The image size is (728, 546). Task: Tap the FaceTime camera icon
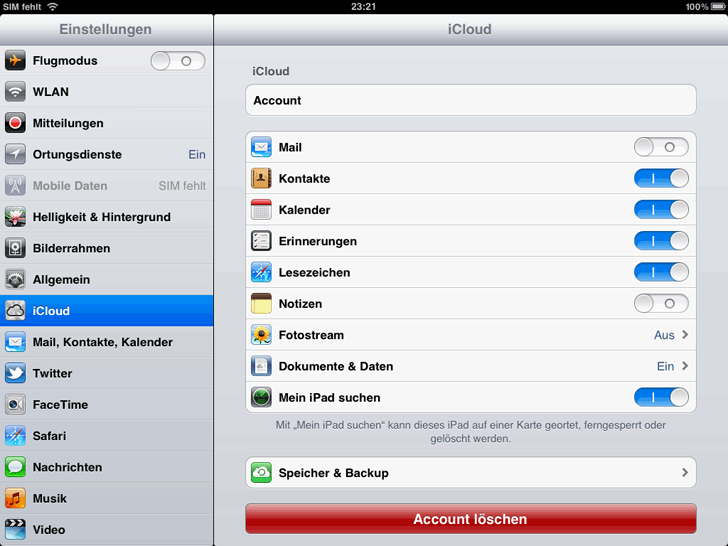15,405
